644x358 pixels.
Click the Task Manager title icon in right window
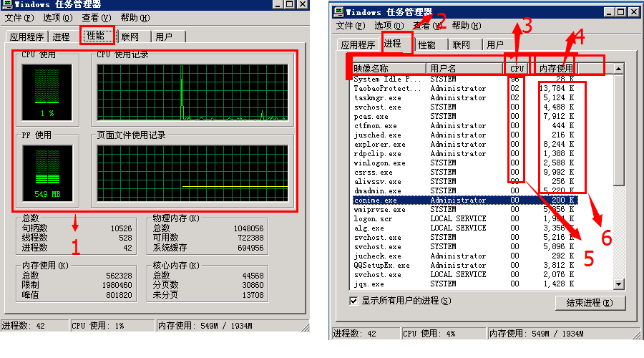338,11
